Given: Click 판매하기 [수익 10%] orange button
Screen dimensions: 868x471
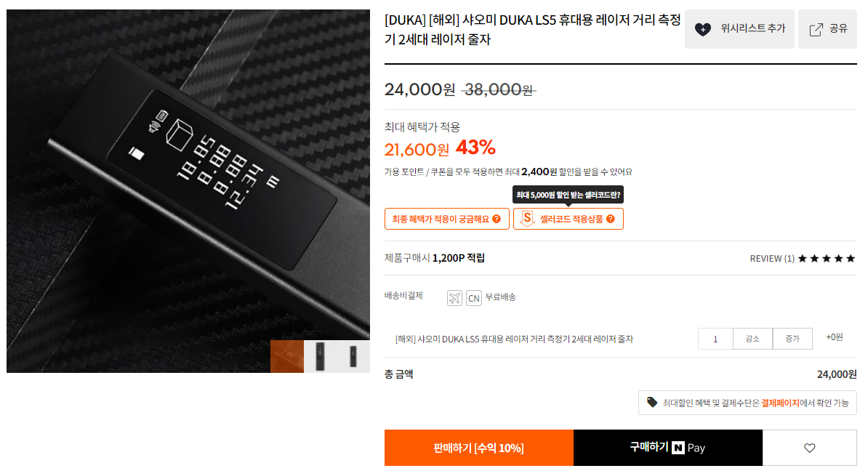Looking at the screenshot, I should tap(479, 448).
